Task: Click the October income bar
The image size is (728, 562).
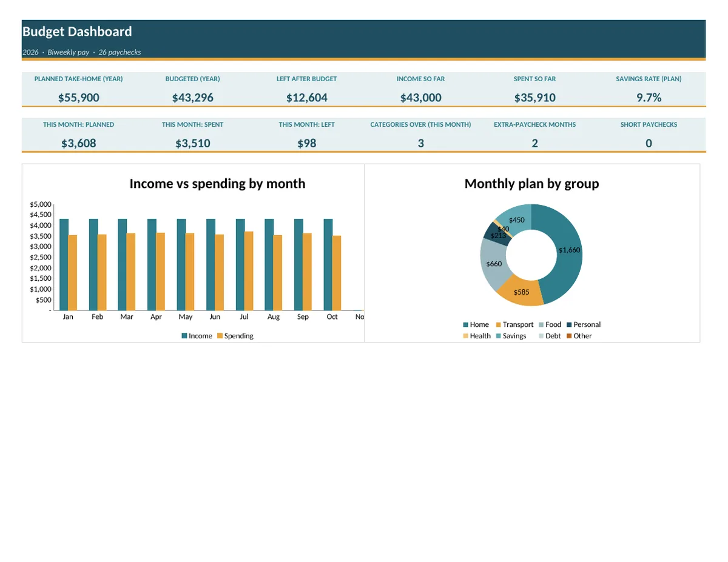Action: (328, 264)
